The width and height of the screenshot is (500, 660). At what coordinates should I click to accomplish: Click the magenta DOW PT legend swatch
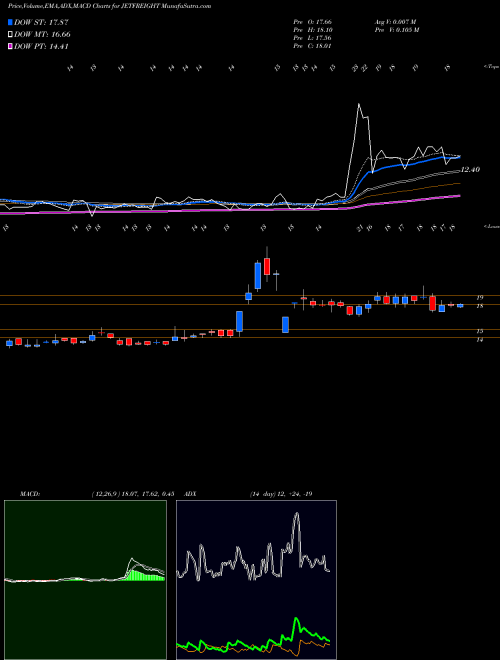[x=10, y=46]
